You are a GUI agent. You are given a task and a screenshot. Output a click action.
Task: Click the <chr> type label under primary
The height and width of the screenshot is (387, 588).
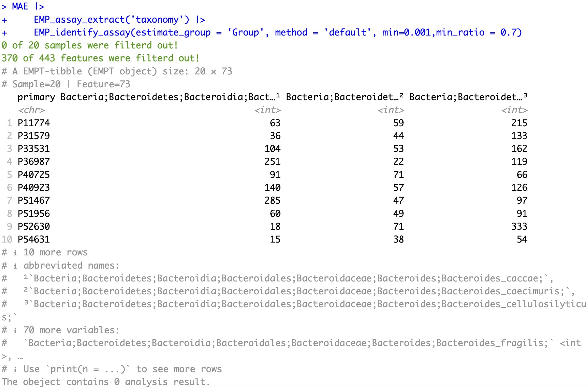[31, 110]
